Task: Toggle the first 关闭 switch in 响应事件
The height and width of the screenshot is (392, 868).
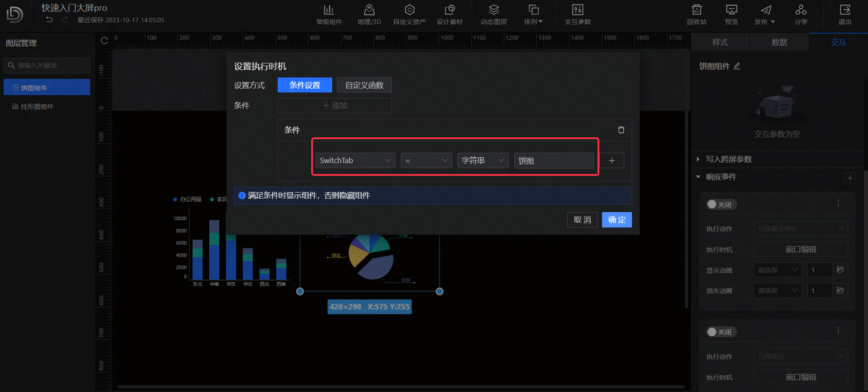Action: (721, 204)
